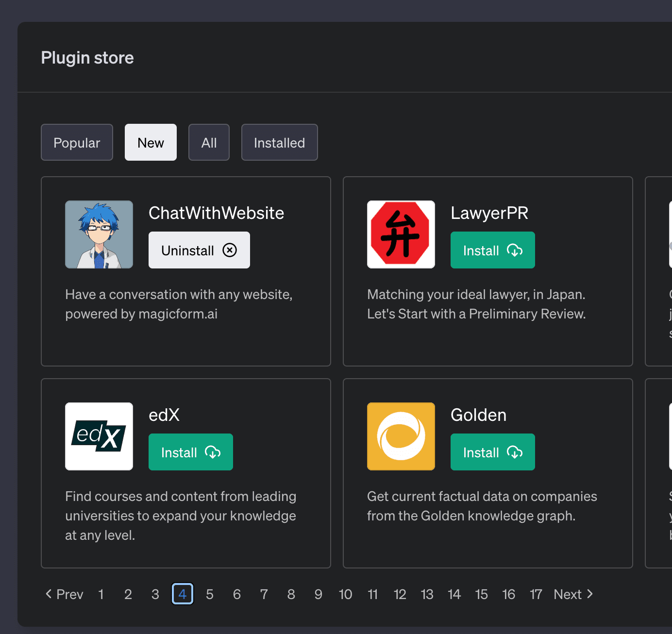Switch to the All plugins tab
The height and width of the screenshot is (634, 672).
point(209,142)
